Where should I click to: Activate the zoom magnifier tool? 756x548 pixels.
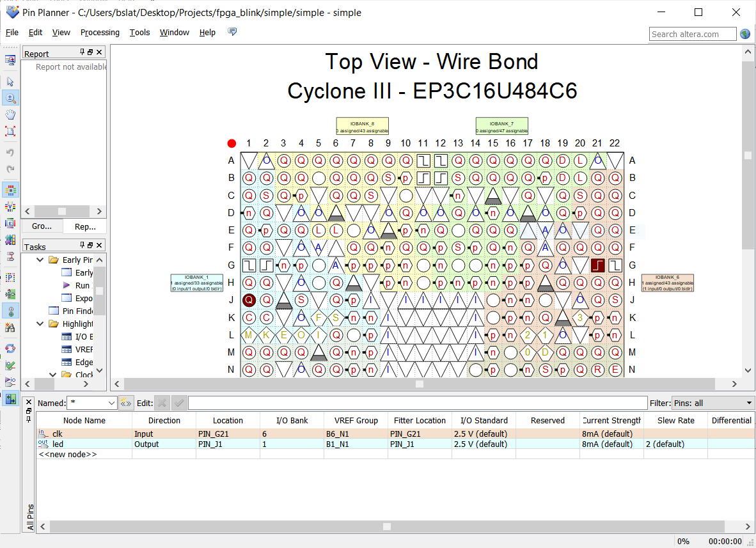click(x=10, y=98)
